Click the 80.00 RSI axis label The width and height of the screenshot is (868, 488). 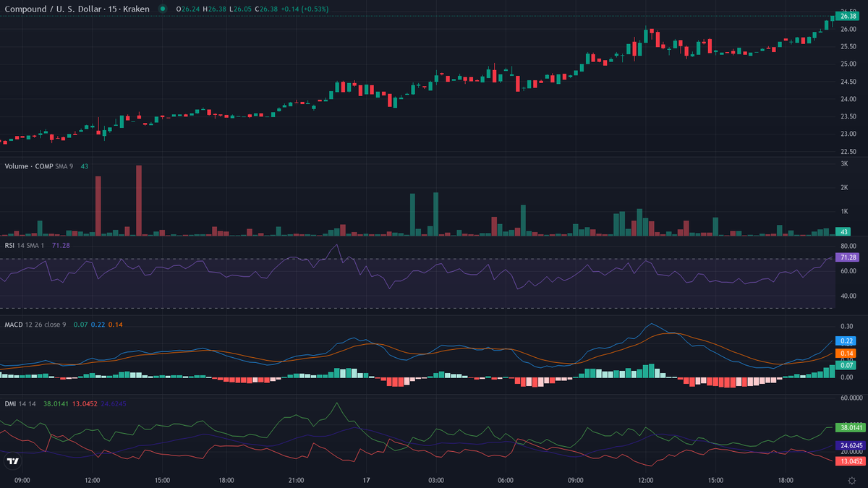pyautogui.click(x=847, y=247)
